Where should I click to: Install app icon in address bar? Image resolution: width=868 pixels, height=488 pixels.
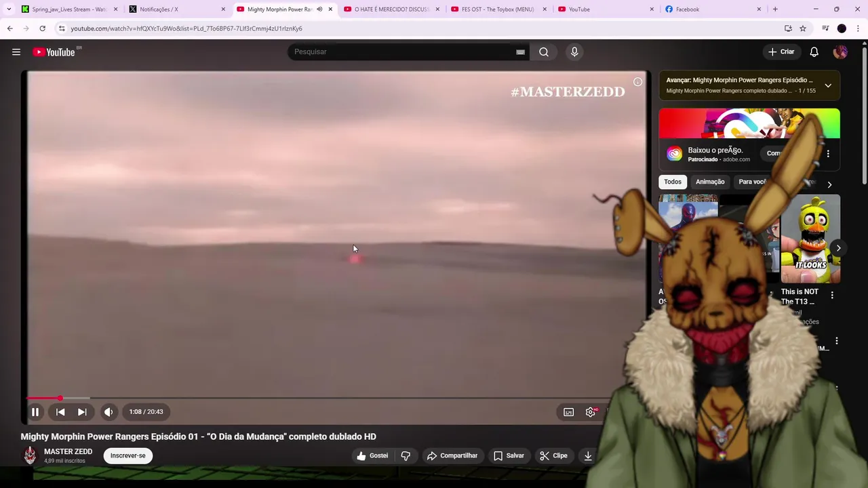(x=788, y=28)
